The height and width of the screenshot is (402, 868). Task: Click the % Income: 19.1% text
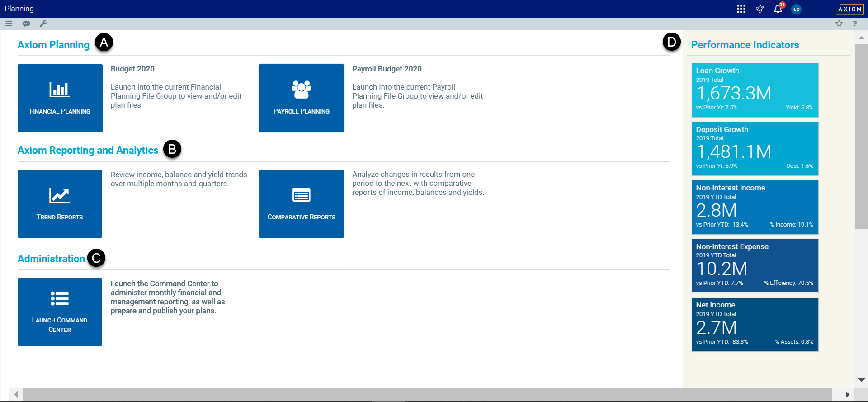(792, 225)
